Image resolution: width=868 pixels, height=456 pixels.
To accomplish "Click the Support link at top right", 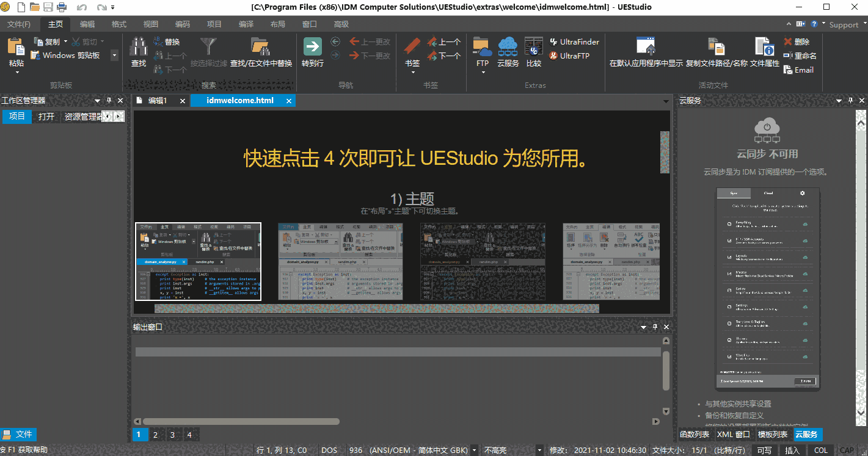I will [844, 24].
